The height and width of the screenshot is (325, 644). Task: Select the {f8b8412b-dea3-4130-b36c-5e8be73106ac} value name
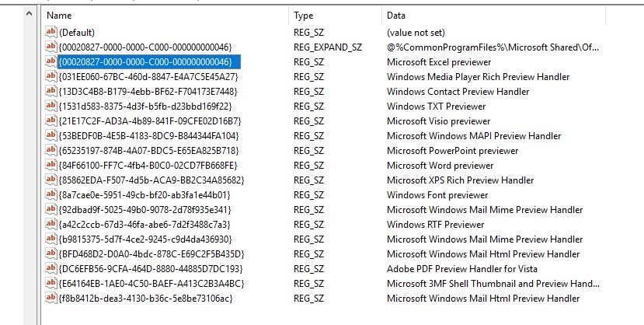[145, 298]
